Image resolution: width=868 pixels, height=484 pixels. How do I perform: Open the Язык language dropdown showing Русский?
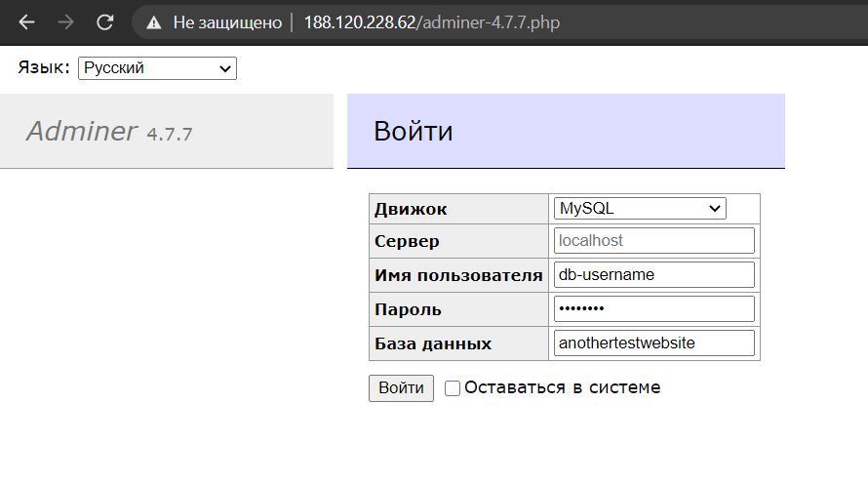(x=157, y=68)
